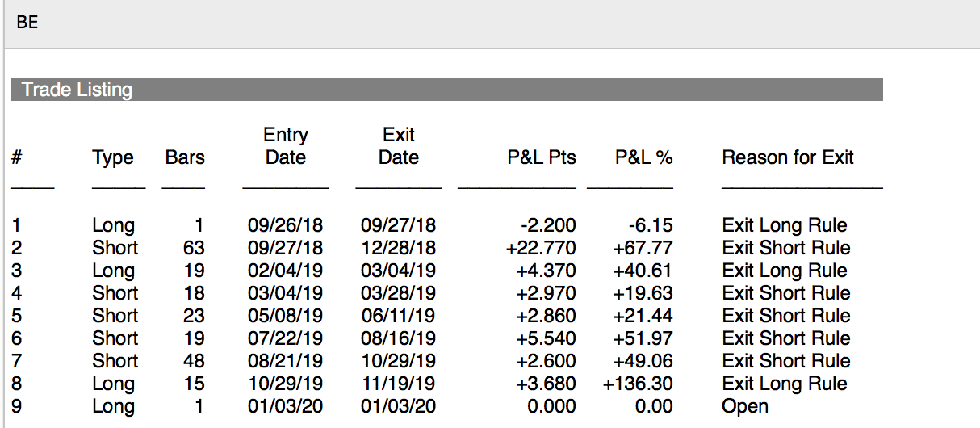Image resolution: width=980 pixels, height=428 pixels.
Task: Click the -2.200 P&L points value
Action: click(548, 225)
